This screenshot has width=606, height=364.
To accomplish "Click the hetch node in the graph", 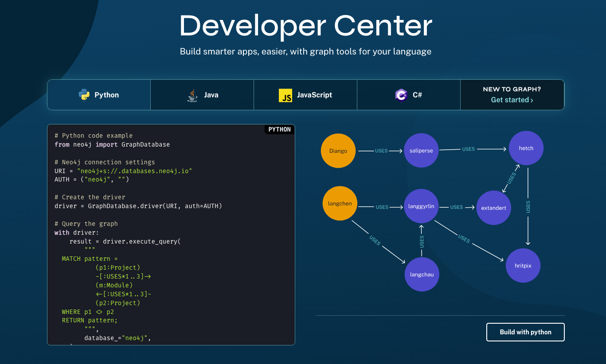I will pos(526,148).
